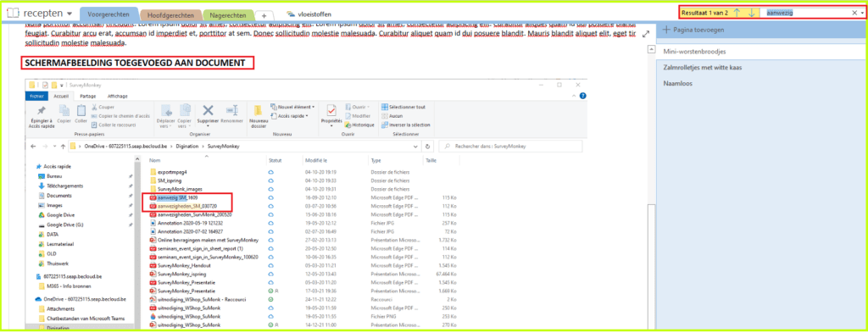The image size is (868, 333).
Task: Click the Modifier command in Ouvrir group
Action: point(358,115)
